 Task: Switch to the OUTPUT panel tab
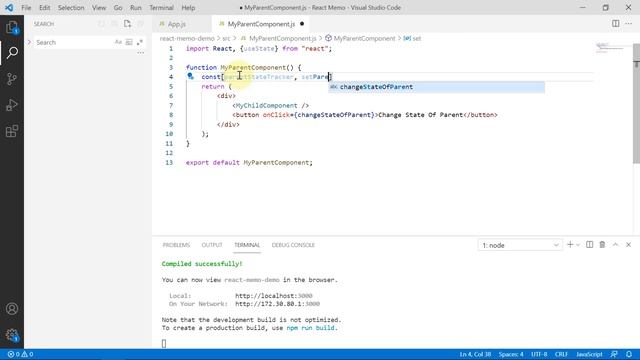pyautogui.click(x=212, y=245)
